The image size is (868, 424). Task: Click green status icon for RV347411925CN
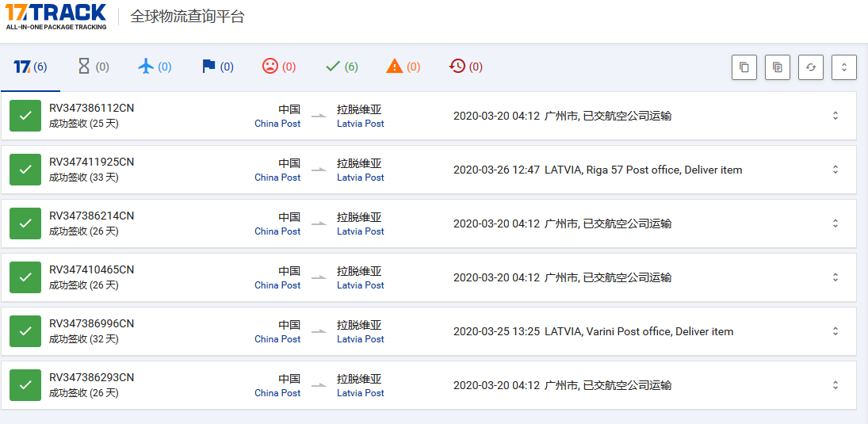pos(25,170)
